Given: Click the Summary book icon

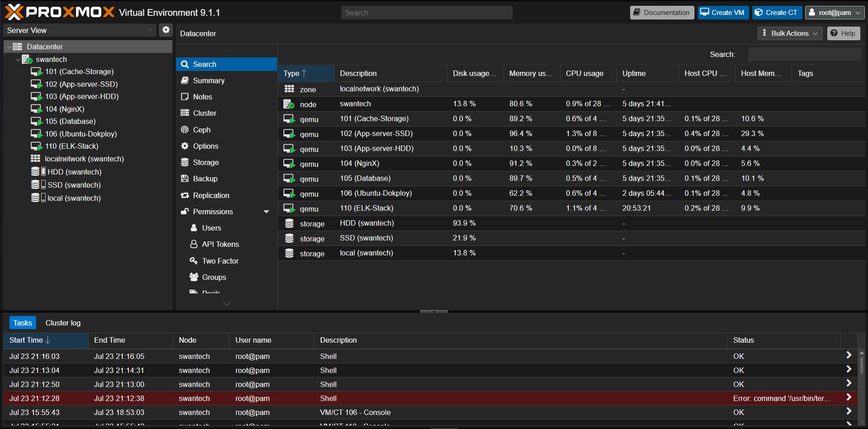Looking at the screenshot, I should (184, 80).
